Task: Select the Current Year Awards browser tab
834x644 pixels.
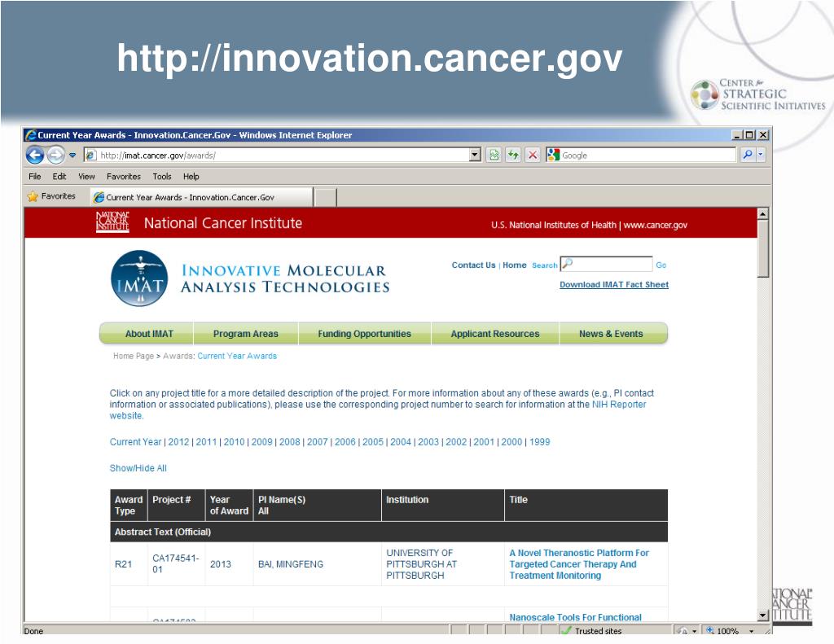Action: click(x=202, y=197)
